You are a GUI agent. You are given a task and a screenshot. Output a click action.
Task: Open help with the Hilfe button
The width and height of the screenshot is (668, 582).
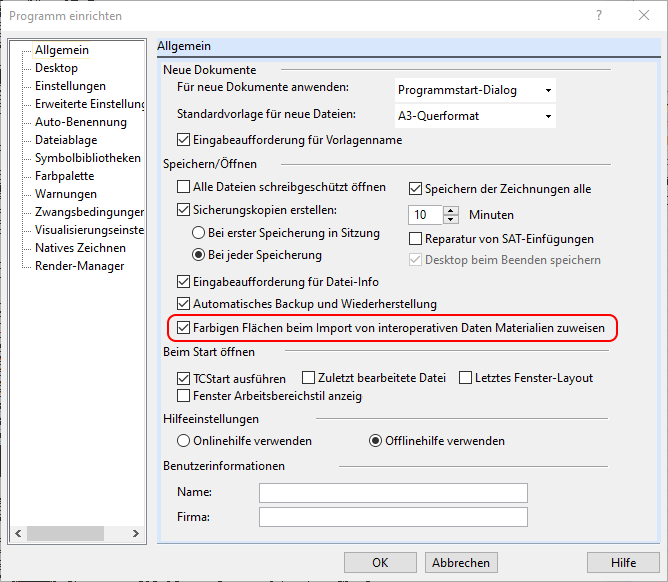pos(623,563)
